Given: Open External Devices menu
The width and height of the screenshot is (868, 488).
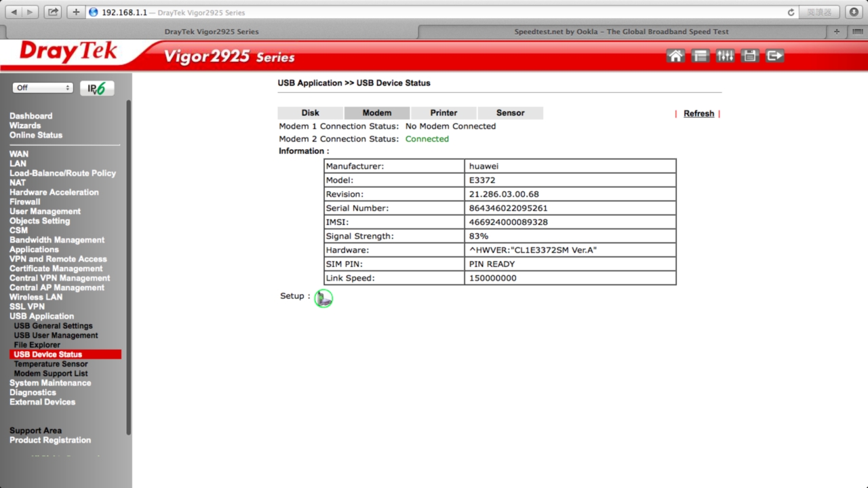Looking at the screenshot, I should [42, 401].
